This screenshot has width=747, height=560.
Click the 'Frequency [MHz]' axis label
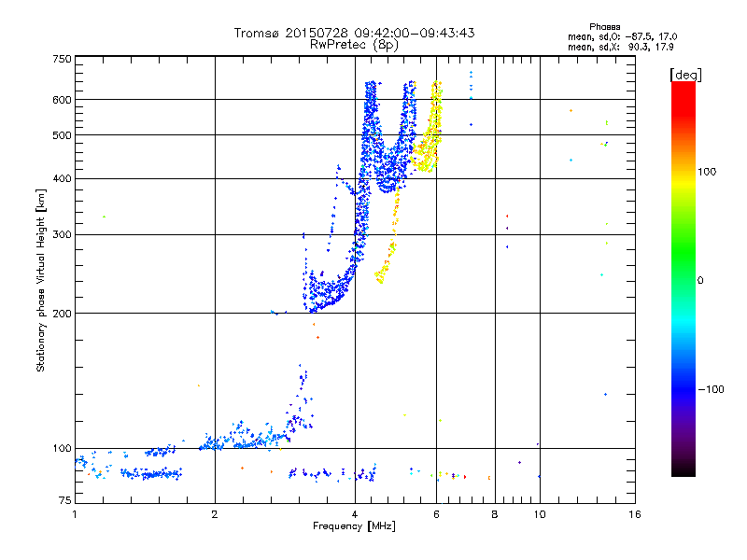[x=354, y=526]
